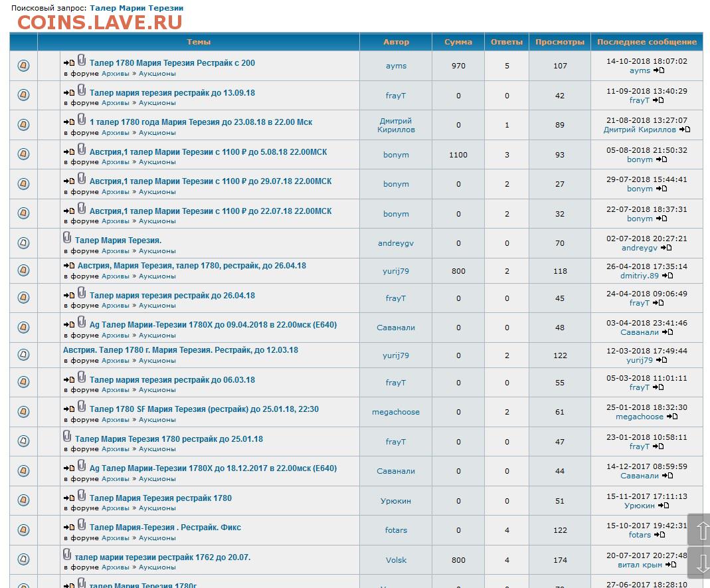Click the new-post arrow before "Талер мария терезия рестрайк до 13.09.18"
This screenshot has width=710, height=588.
[69, 92]
